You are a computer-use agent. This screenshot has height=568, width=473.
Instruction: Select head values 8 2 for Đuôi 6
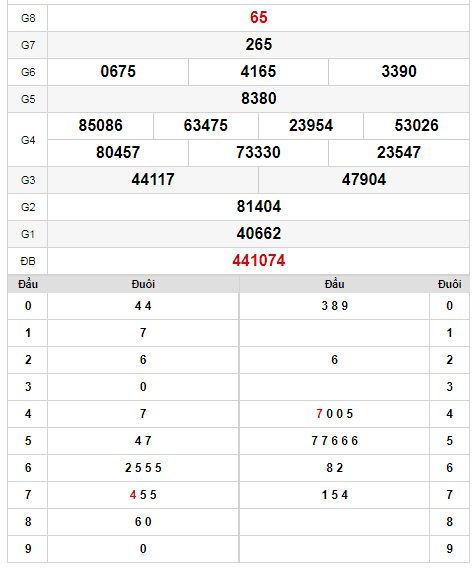point(335,468)
